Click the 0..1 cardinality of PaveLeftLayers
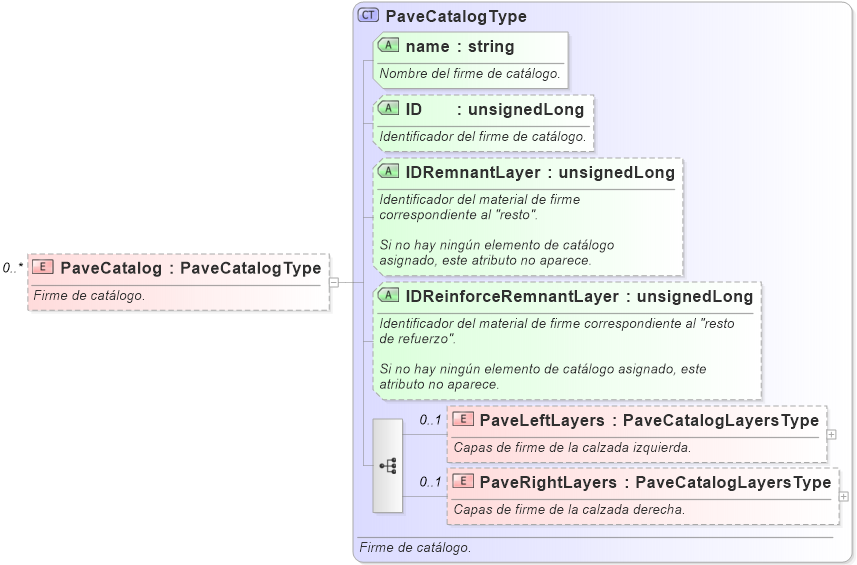This screenshot has height=565, width=857. (430, 420)
